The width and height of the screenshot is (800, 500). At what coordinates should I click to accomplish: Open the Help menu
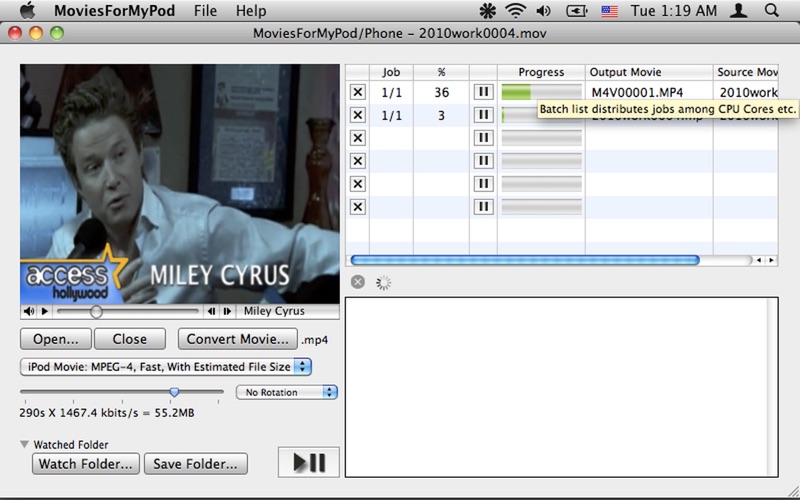pos(251,11)
